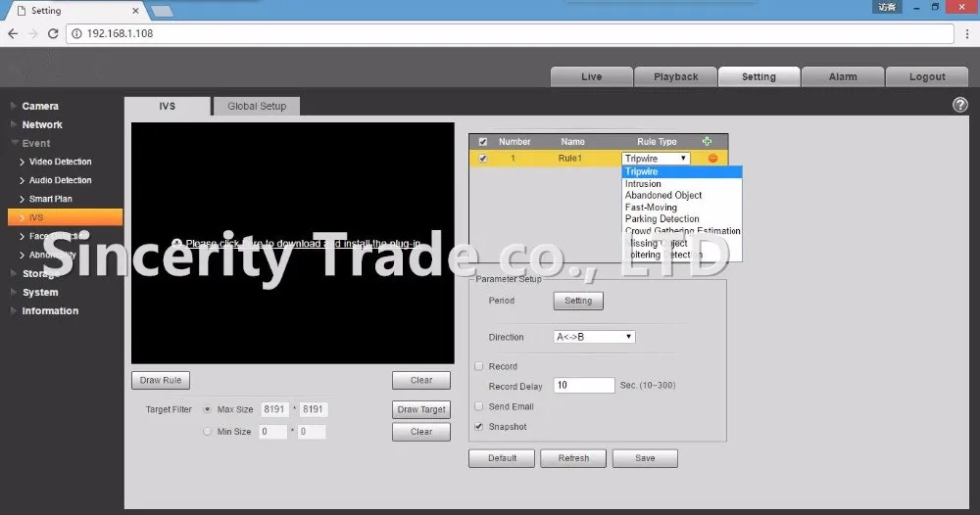The image size is (980, 515).
Task: Expand the System menu section
Action: tap(40, 292)
